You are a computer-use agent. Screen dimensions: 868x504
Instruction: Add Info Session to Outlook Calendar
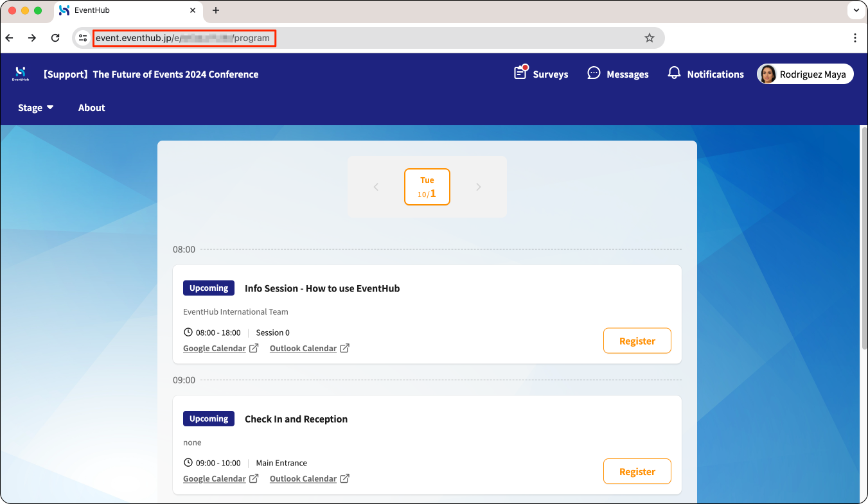(310, 348)
